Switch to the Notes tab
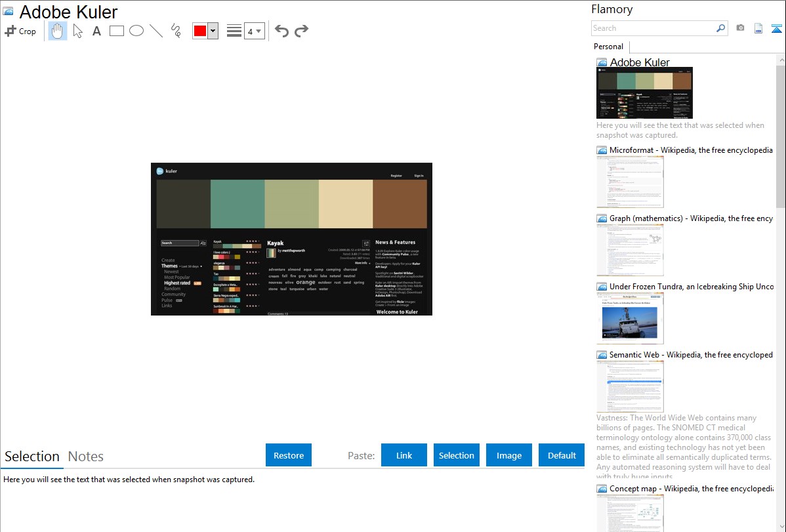786x532 pixels. click(x=86, y=457)
